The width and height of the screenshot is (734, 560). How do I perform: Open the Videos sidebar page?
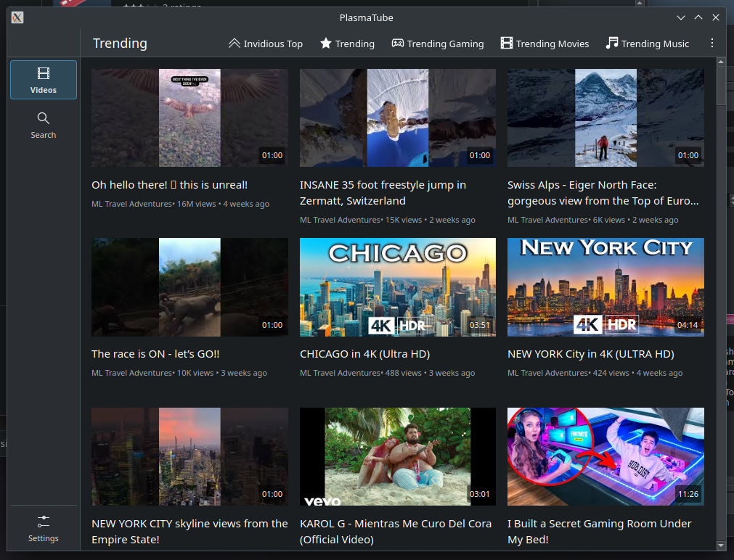(44, 80)
